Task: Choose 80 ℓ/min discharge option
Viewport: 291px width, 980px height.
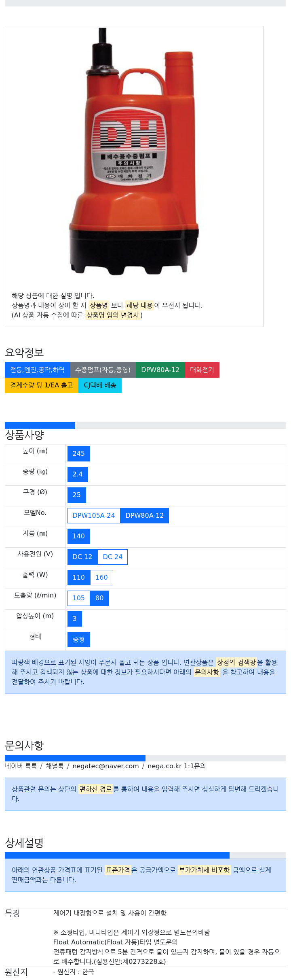Action: click(99, 598)
